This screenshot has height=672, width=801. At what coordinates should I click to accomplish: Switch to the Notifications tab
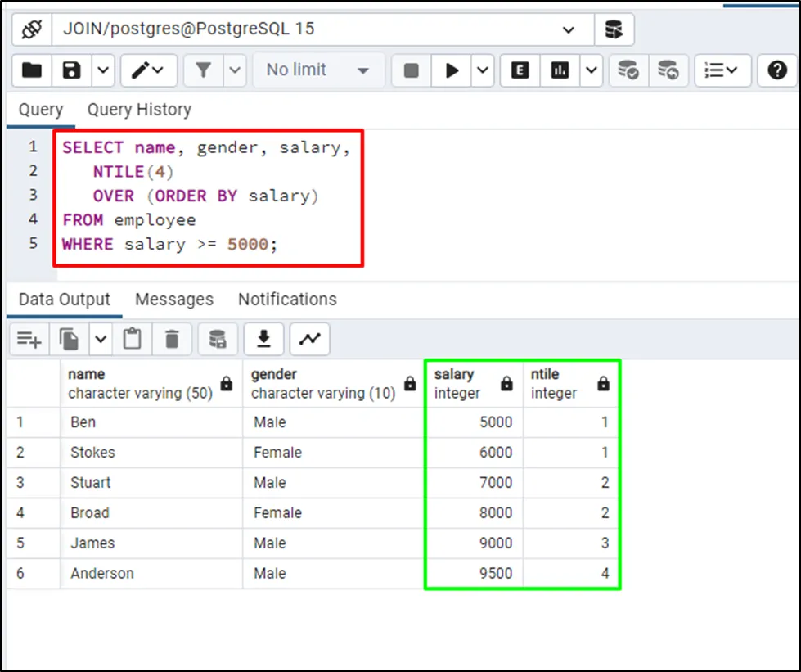coord(287,300)
